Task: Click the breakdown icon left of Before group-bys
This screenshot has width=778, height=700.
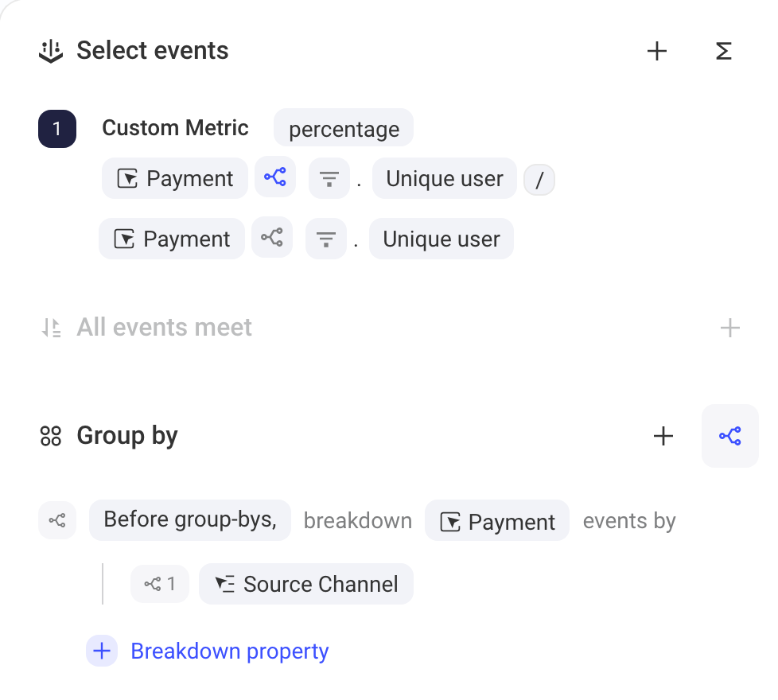Action: coord(57,520)
